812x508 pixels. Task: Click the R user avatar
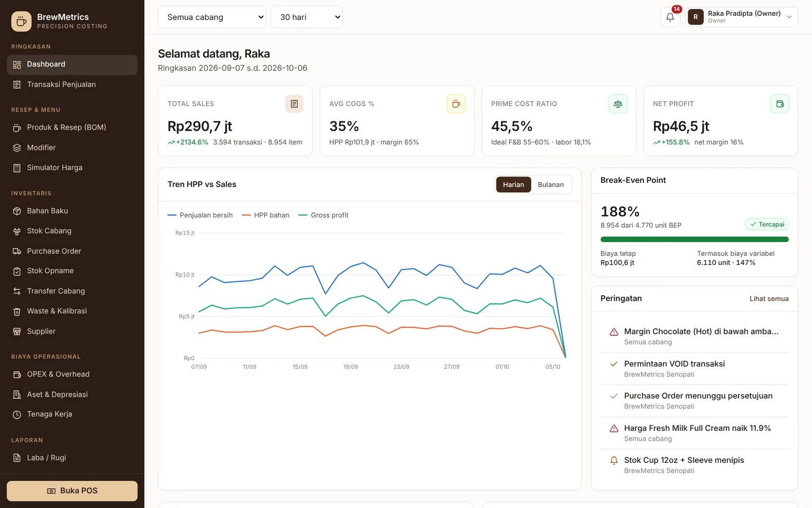coord(695,17)
